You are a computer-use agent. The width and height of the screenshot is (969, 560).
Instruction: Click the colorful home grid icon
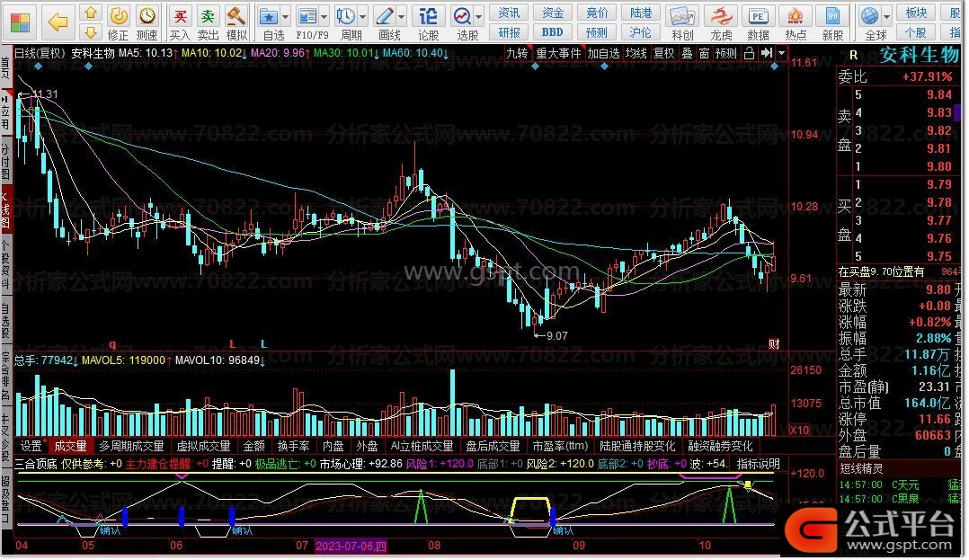point(20,22)
